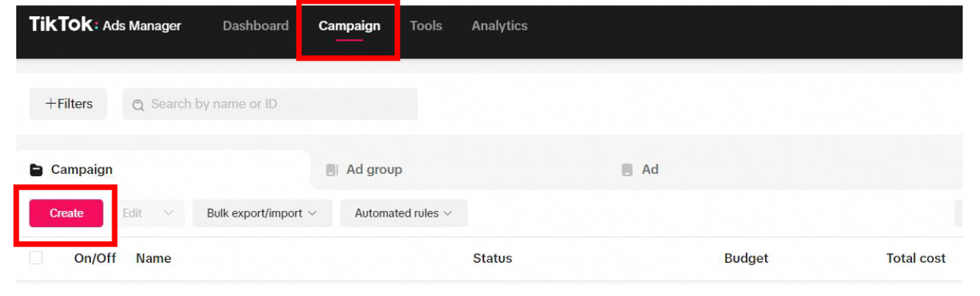This screenshot has height=296, width=980.
Task: Switch to the Analytics section
Action: tap(500, 26)
